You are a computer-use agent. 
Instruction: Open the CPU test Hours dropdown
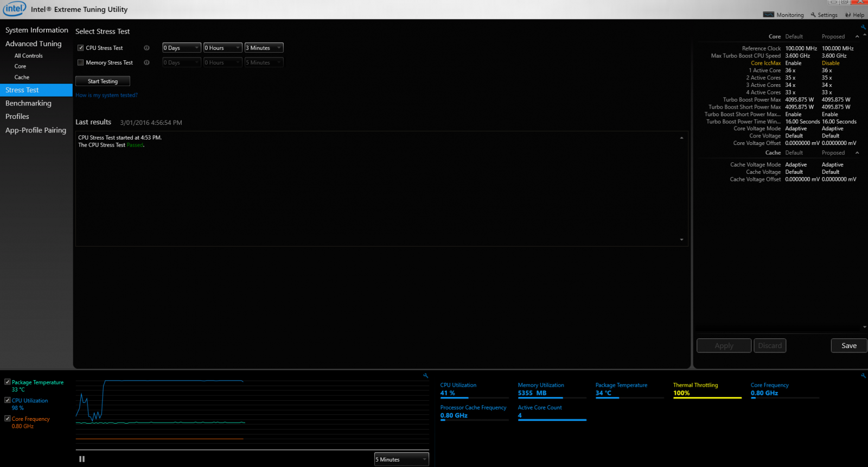click(x=223, y=48)
